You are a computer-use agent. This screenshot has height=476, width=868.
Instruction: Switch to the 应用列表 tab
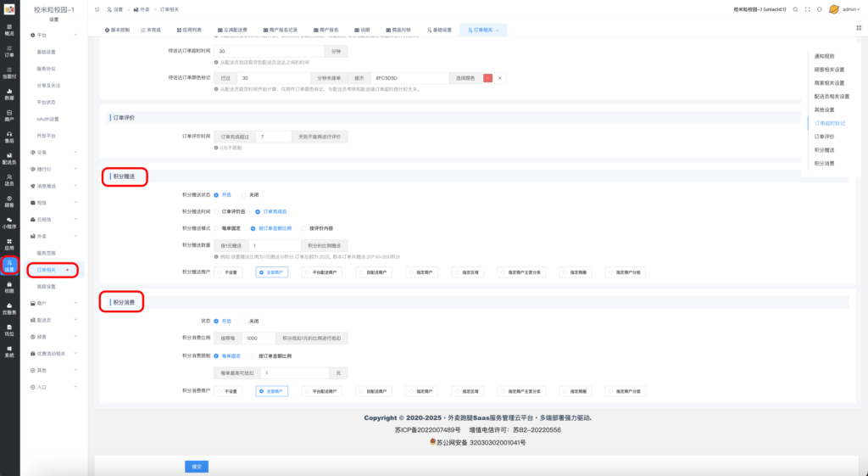pos(189,30)
